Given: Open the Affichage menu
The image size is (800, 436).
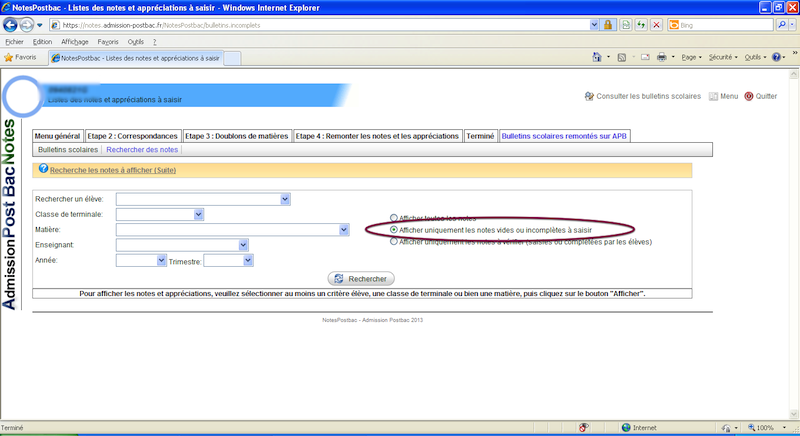Looking at the screenshot, I should click(75, 42).
